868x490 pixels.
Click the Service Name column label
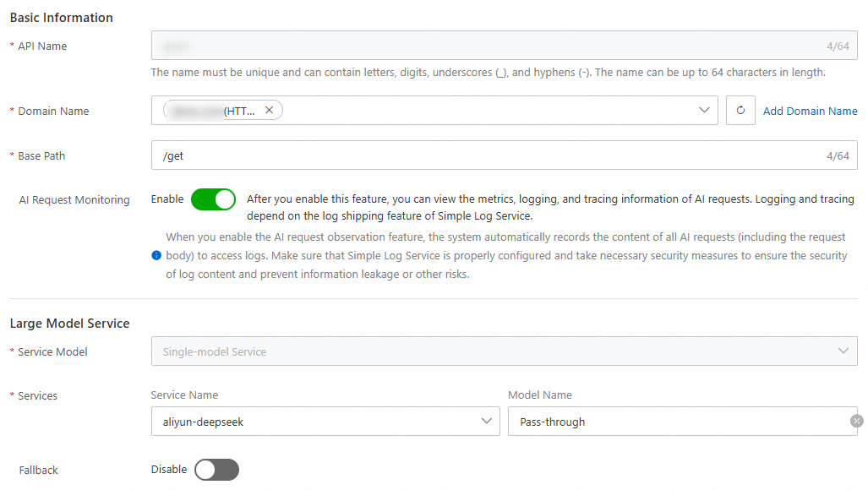184,395
